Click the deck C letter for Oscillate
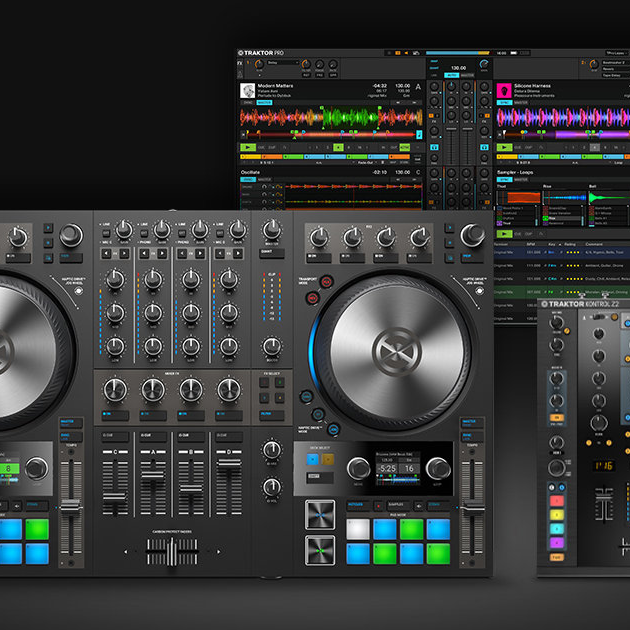This screenshot has width=630, height=630. click(x=418, y=172)
